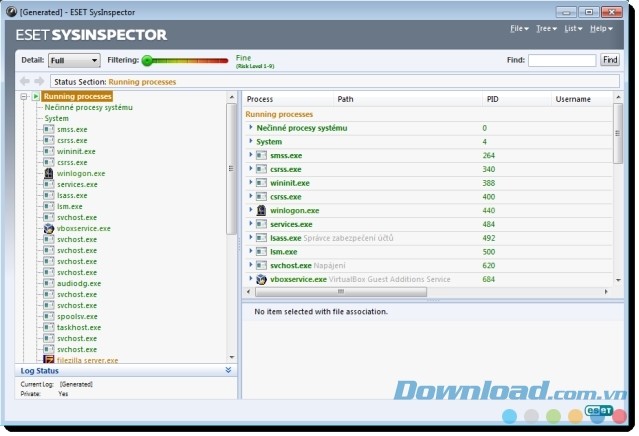Open the Detail level dropdown

click(x=74, y=60)
